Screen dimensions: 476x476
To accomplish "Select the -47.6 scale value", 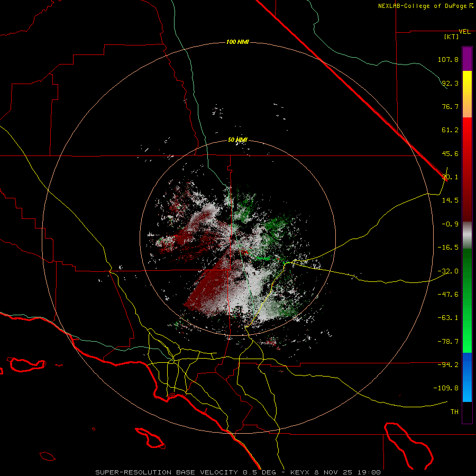I will 448,295.
